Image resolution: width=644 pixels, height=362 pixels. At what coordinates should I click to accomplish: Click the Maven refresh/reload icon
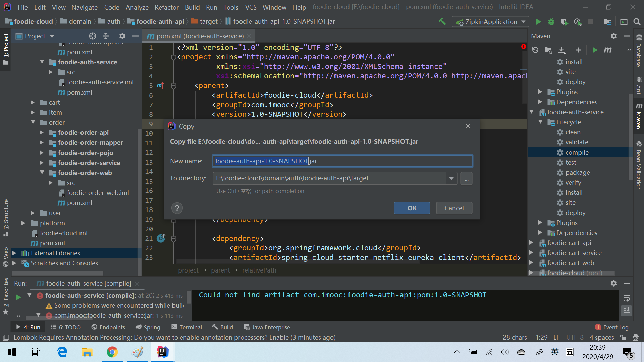point(536,50)
